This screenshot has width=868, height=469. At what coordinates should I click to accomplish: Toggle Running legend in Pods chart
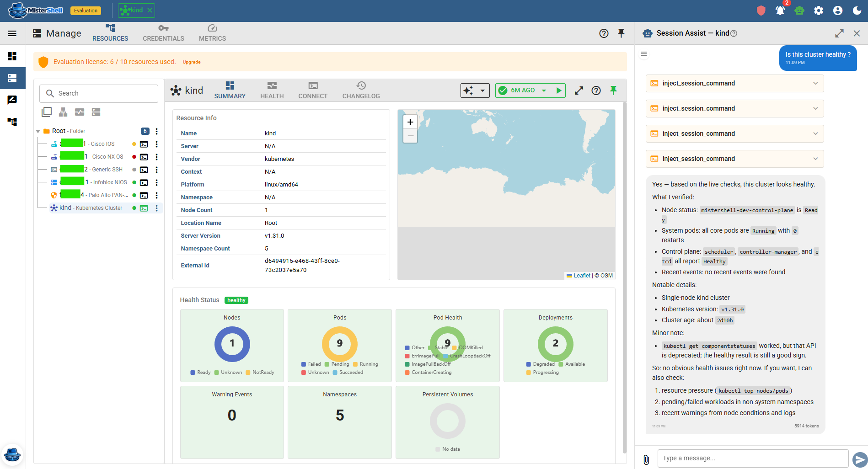pyautogui.click(x=366, y=364)
